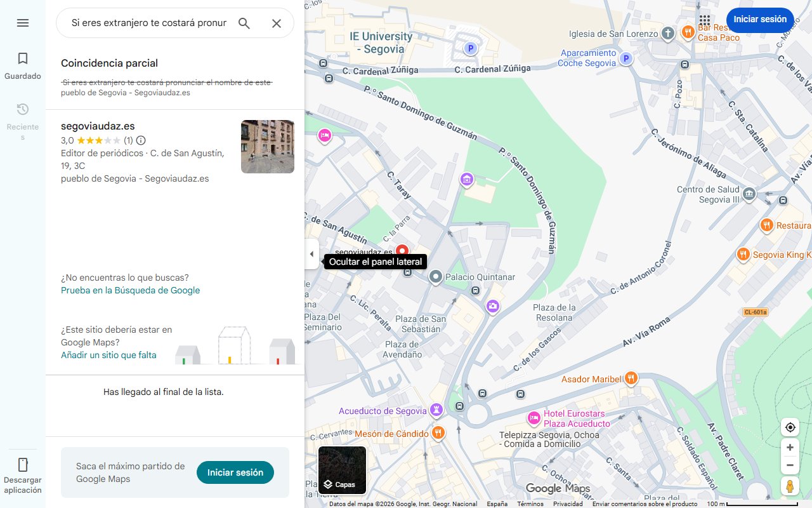
Task: Activate Street View with the pegman icon
Action: [x=790, y=486]
